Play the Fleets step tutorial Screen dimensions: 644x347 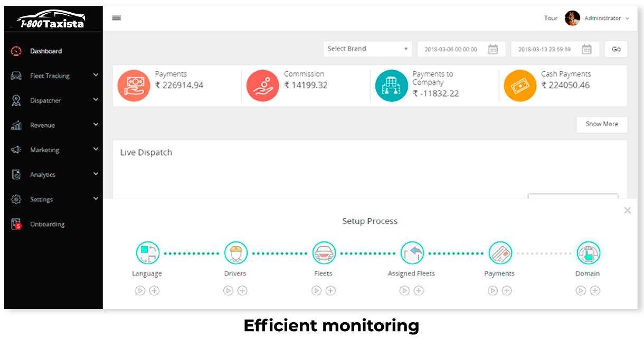(316, 290)
